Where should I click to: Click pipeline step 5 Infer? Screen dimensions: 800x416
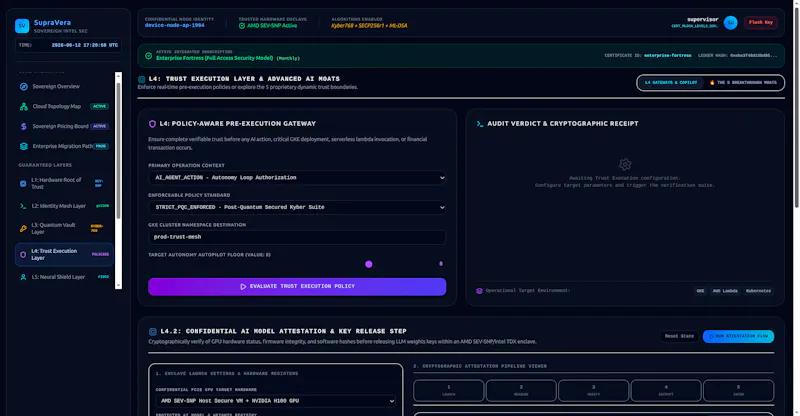pyautogui.click(x=738, y=390)
